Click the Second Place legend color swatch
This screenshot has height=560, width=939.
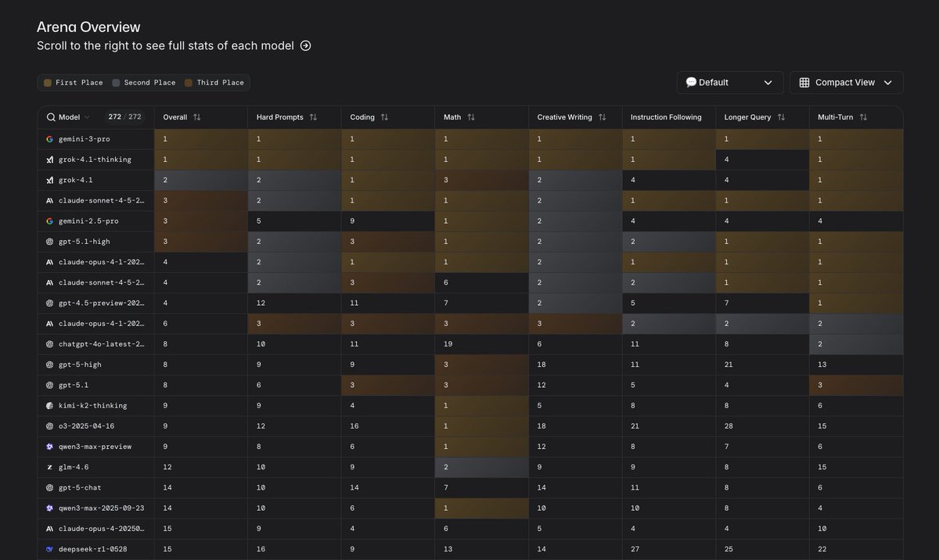tap(116, 83)
